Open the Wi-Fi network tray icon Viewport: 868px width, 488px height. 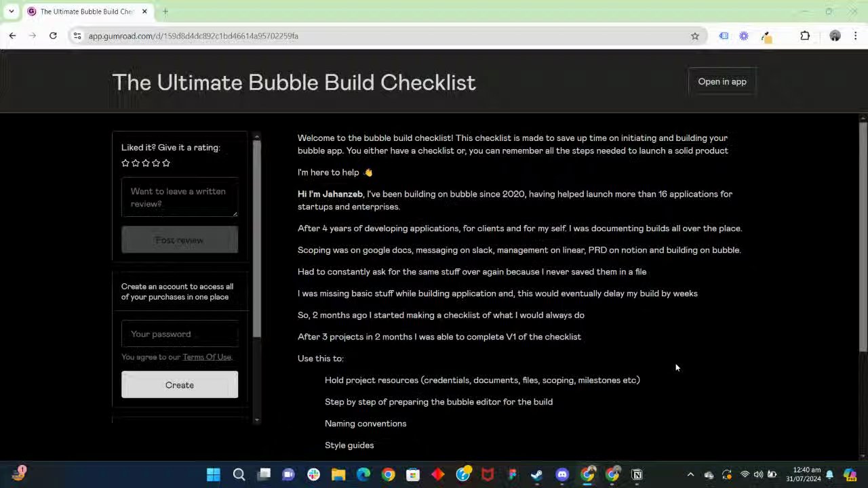tap(745, 474)
